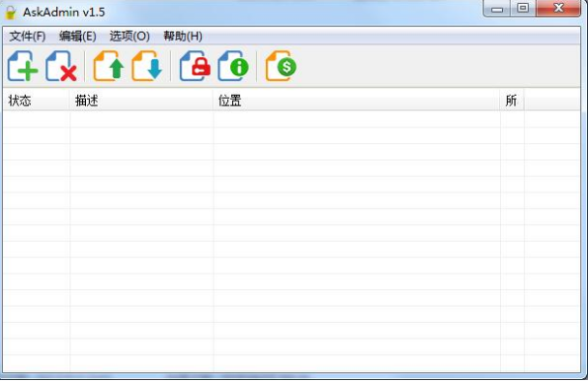588x383 pixels.
Task: Open the green dollar donate icon
Action: tap(281, 66)
